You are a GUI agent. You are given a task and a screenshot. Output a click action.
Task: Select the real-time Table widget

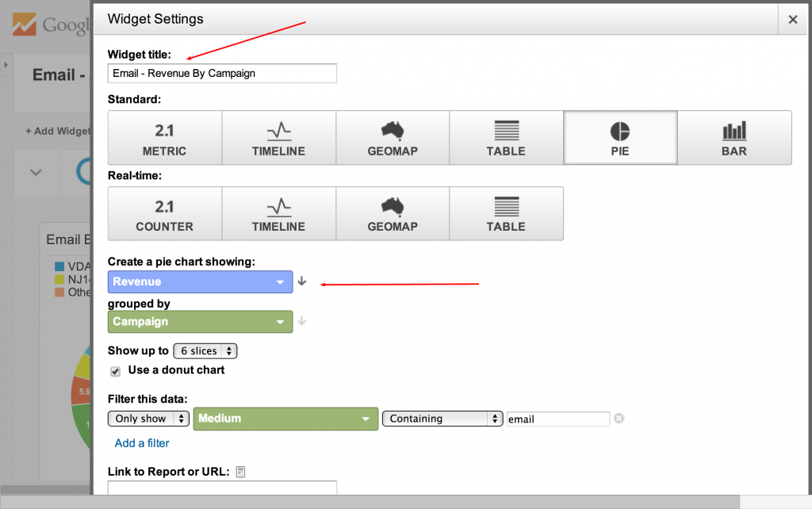click(x=506, y=214)
